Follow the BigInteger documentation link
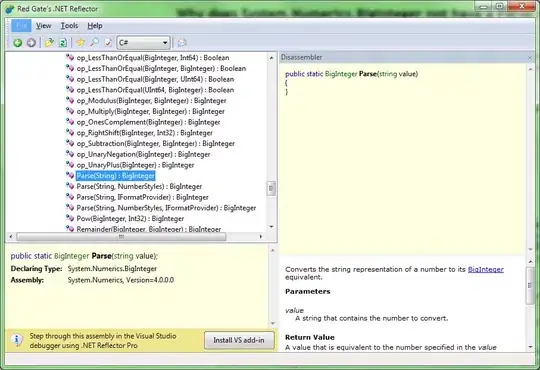The width and height of the screenshot is (540, 370). (x=486, y=269)
